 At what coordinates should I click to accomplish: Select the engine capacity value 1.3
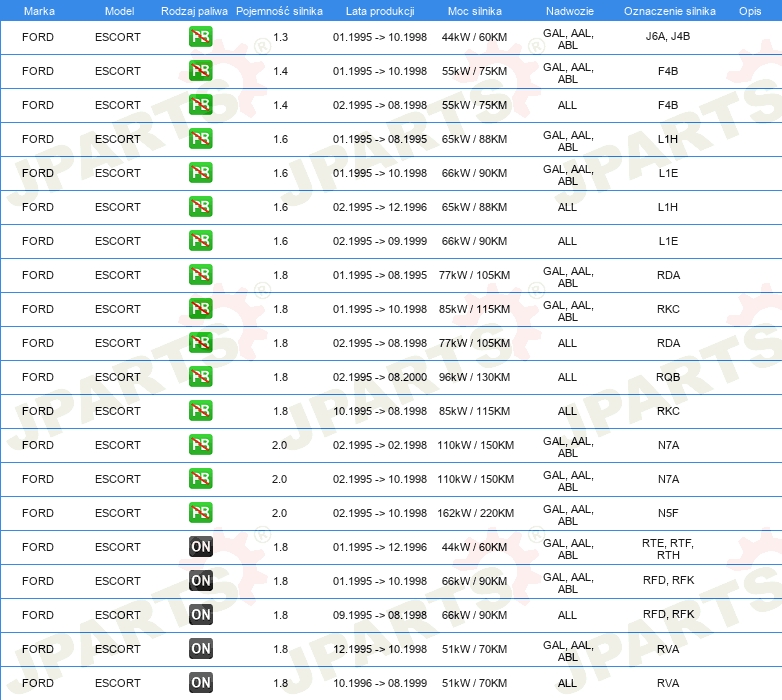[280, 37]
